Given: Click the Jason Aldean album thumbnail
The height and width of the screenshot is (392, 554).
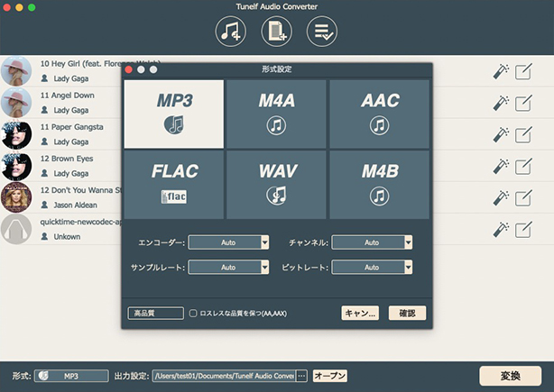Looking at the screenshot, I should coord(16,197).
